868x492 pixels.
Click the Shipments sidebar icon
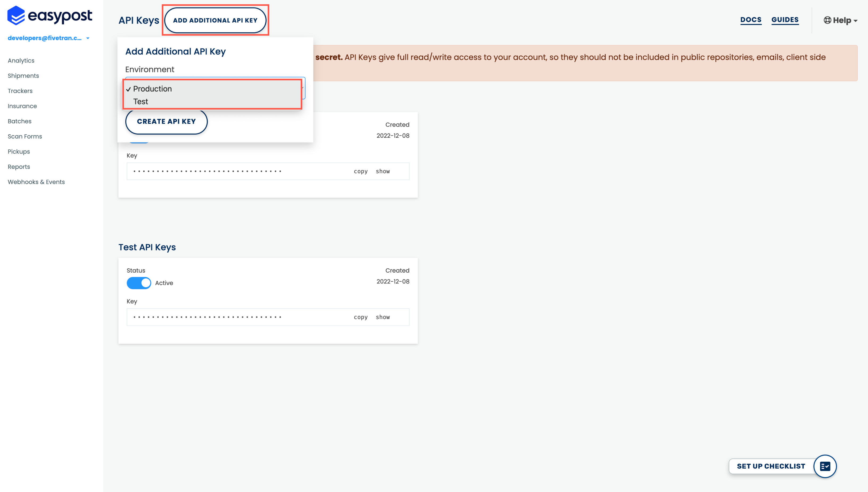[23, 76]
